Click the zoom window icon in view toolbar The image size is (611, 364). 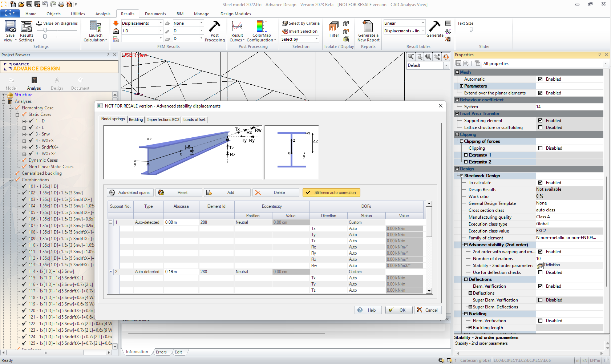pyautogui.click(x=420, y=57)
